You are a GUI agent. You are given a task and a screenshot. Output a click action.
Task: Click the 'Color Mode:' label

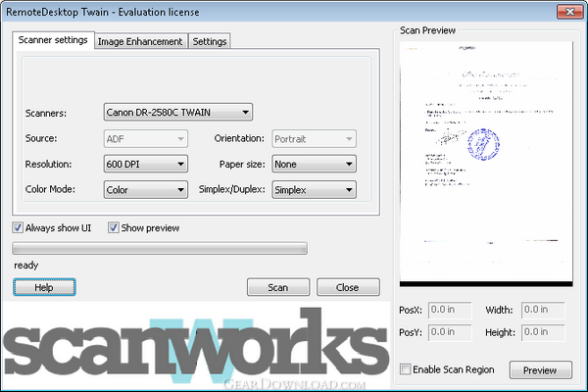[50, 189]
